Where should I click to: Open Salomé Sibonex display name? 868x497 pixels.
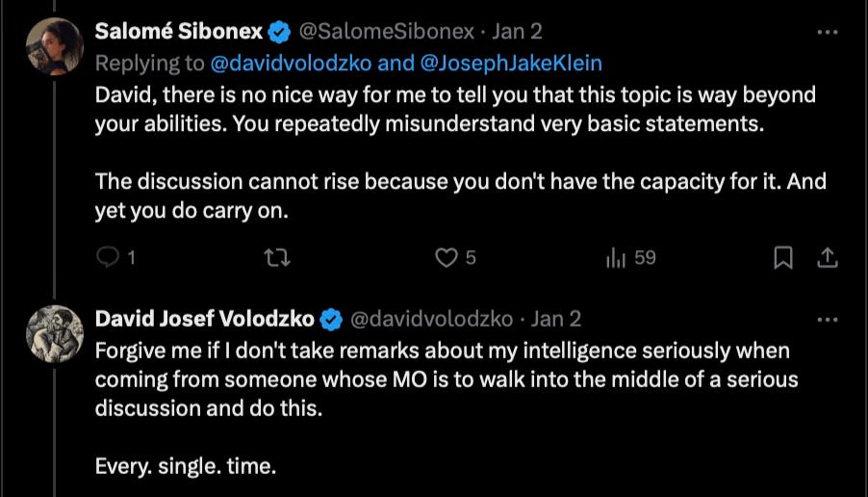(178, 32)
